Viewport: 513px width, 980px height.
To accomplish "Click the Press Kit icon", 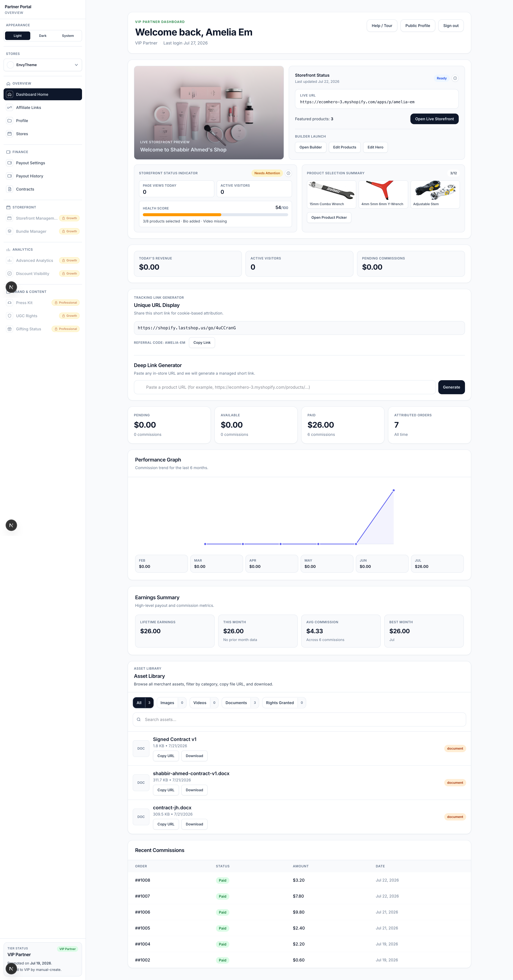I will pyautogui.click(x=10, y=303).
